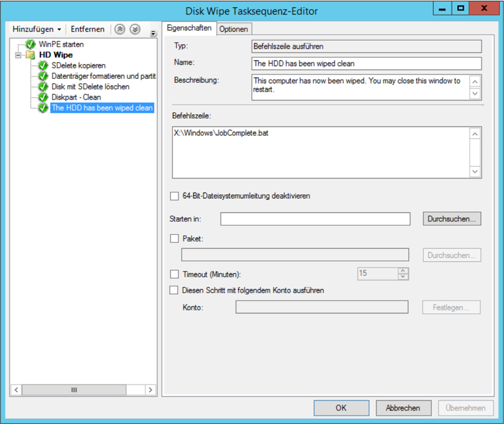Click the move step down icon
The width and height of the screenshot is (504, 424).
click(x=134, y=29)
